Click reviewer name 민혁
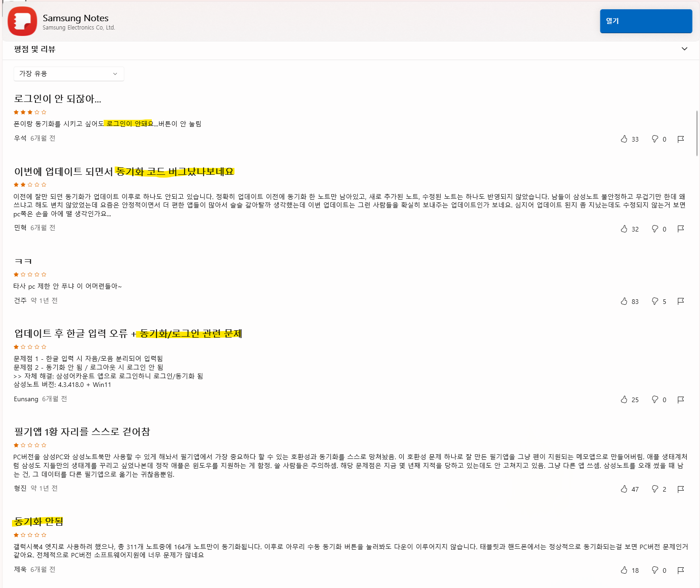 coord(20,228)
